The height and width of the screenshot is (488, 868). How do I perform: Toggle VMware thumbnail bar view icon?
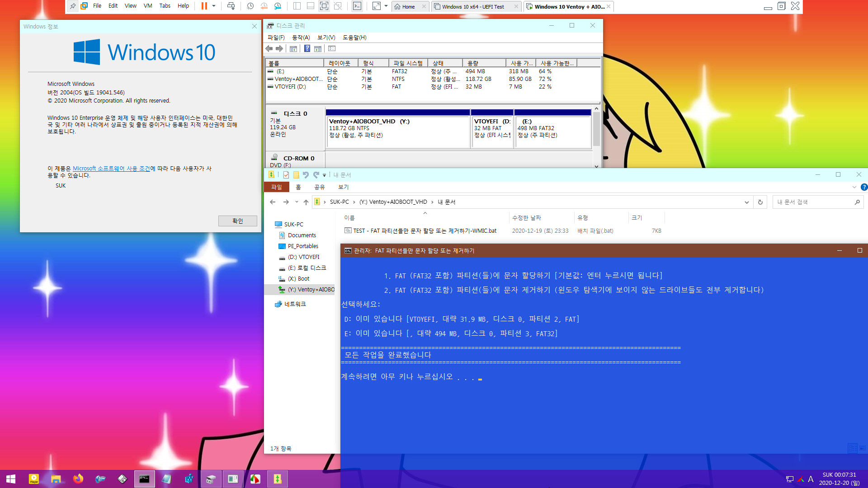pos(311,6)
